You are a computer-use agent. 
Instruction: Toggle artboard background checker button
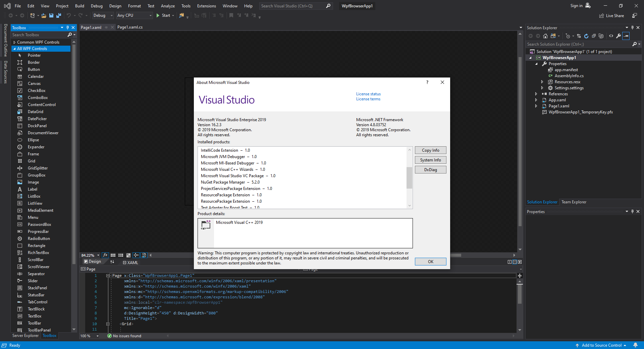(x=128, y=255)
